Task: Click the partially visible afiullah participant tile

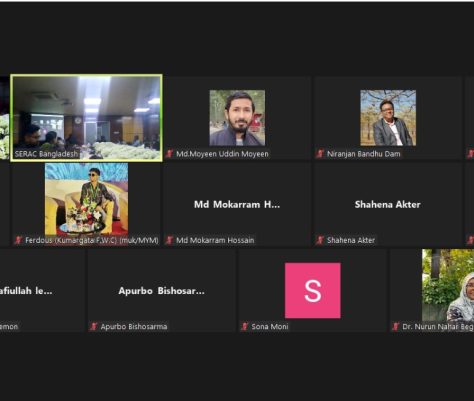Action: click(x=42, y=290)
